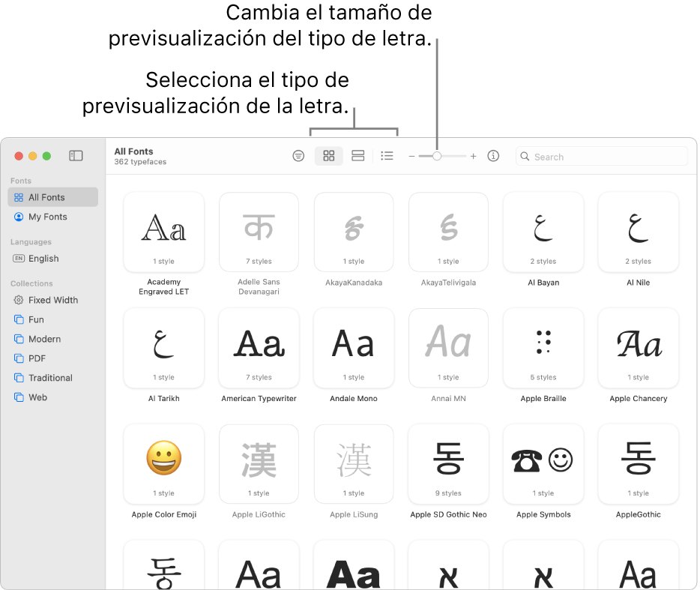Select Adelle Sans Devanagari font card
Image resolution: width=700 pixels, height=590 pixels.
coord(259,232)
